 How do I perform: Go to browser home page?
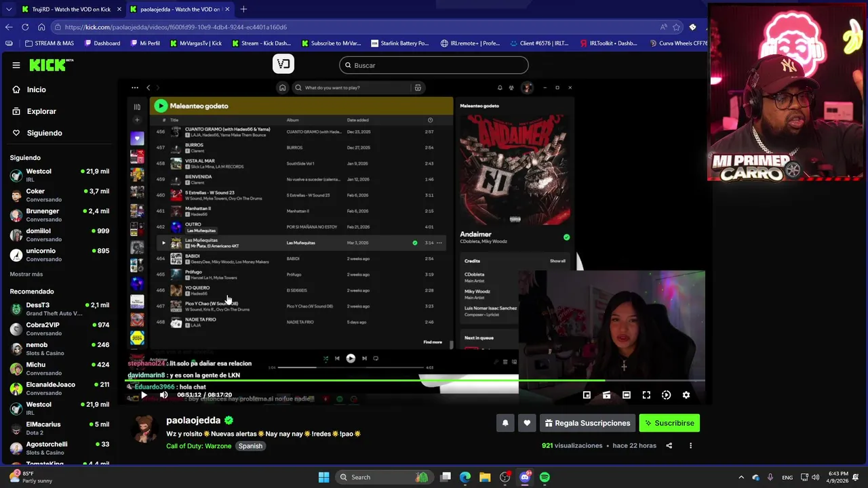click(x=41, y=27)
